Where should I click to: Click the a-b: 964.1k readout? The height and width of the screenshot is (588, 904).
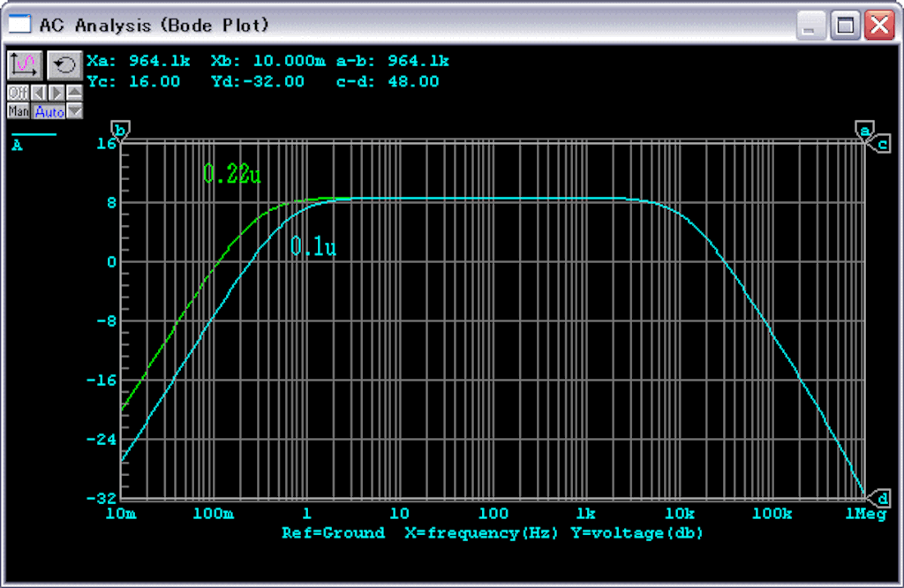(x=393, y=61)
